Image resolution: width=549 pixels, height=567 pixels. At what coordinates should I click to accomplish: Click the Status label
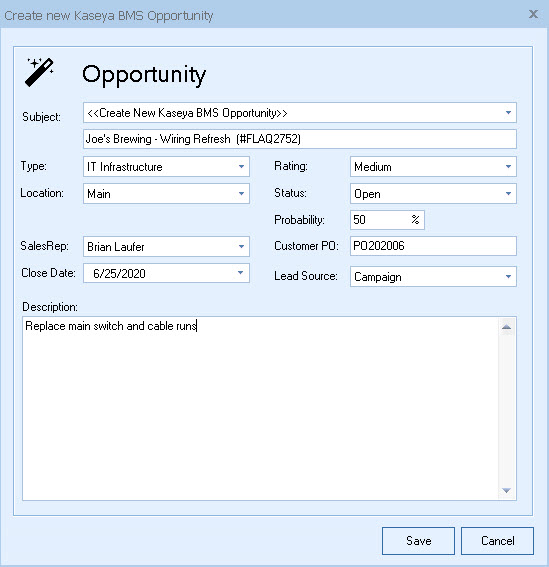[x=290, y=193]
